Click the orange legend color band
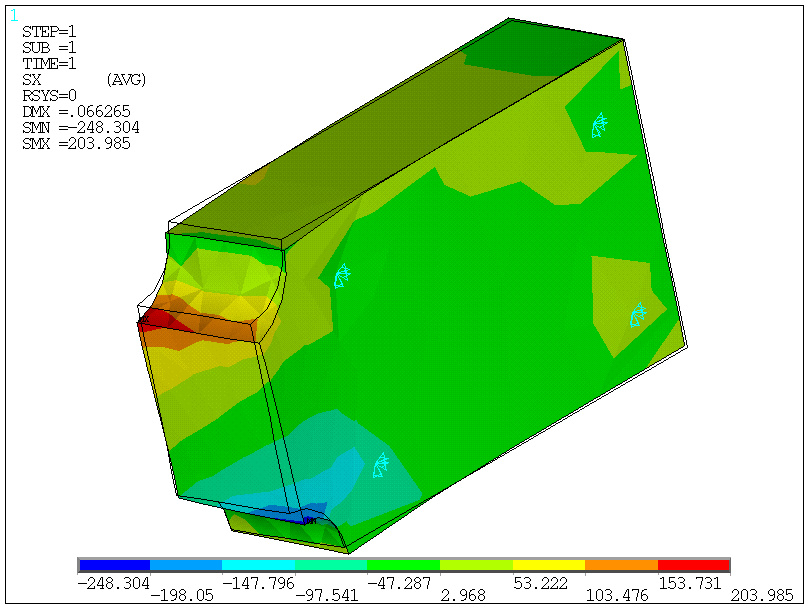This screenshot has height=610, width=810. (621, 566)
